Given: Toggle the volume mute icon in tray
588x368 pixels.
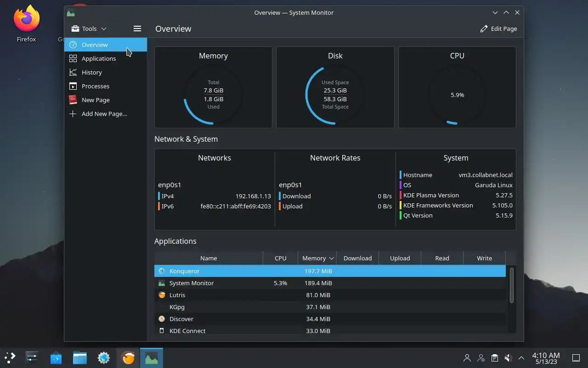Looking at the screenshot, I should coord(508,358).
